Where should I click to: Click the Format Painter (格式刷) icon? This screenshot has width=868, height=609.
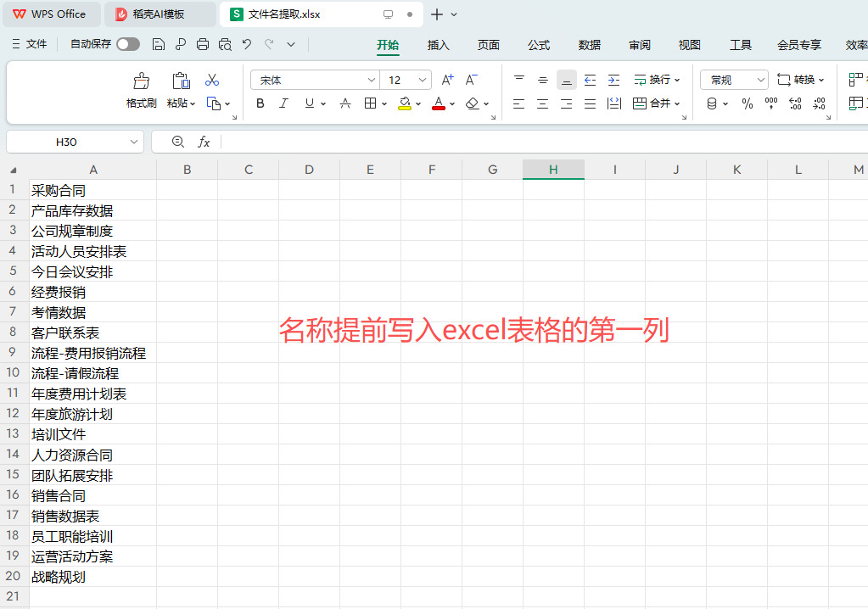pyautogui.click(x=142, y=81)
